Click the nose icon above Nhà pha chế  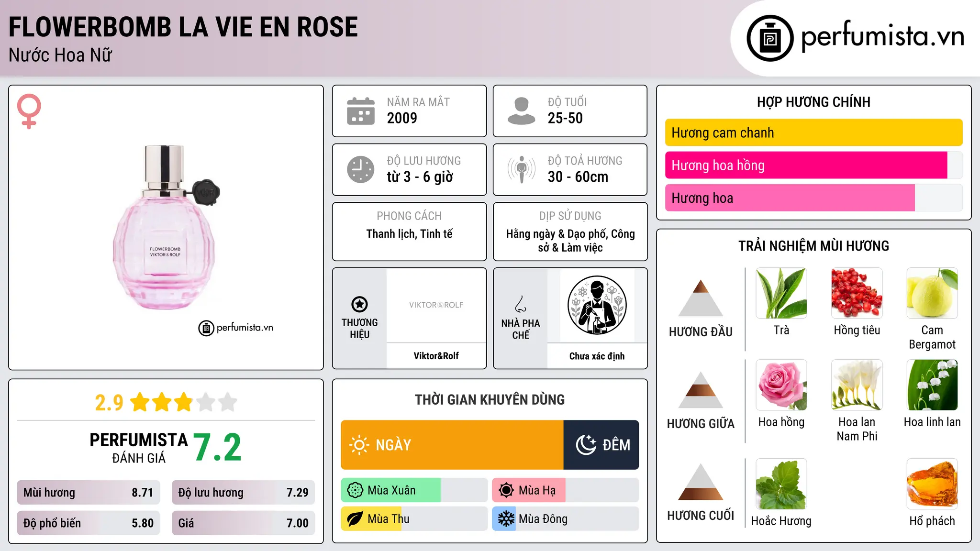pos(521,304)
